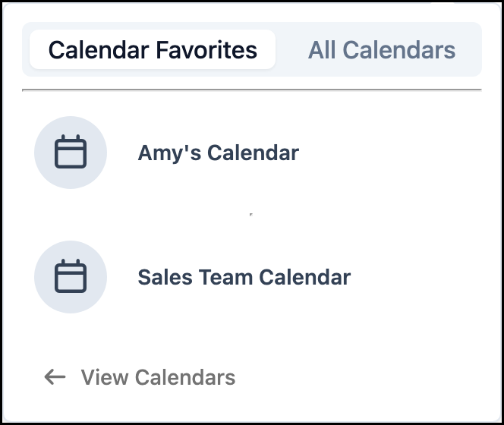504x425 pixels.
Task: Switch to the All Calendars tab
Action: pyautogui.click(x=382, y=50)
